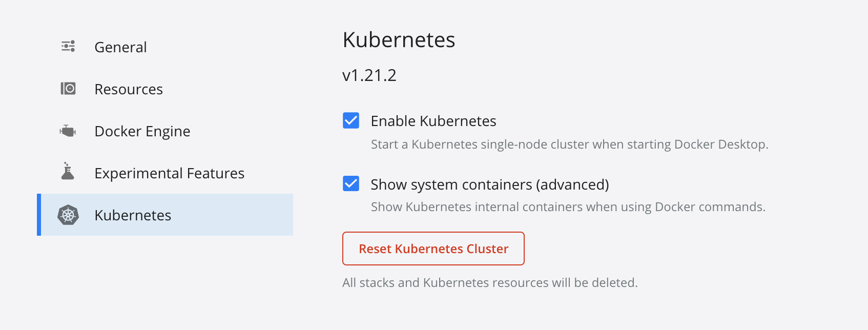The height and width of the screenshot is (330, 868).
Task: Click the version label v1.21.2
Action: tap(370, 75)
